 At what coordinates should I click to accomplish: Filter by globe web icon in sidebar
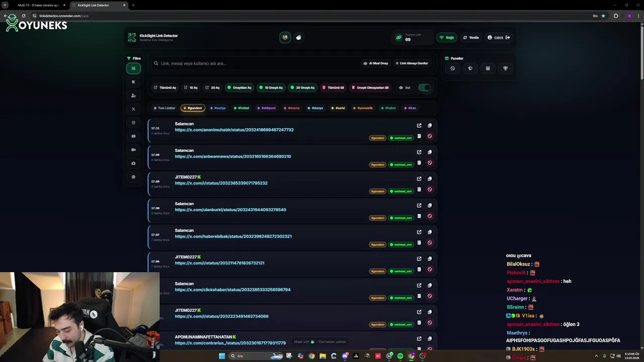[133, 177]
